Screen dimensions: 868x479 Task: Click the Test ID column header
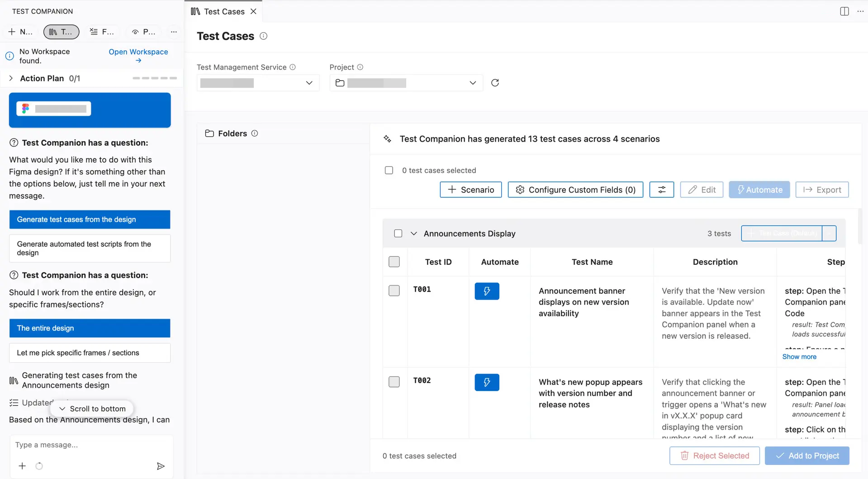click(x=438, y=262)
